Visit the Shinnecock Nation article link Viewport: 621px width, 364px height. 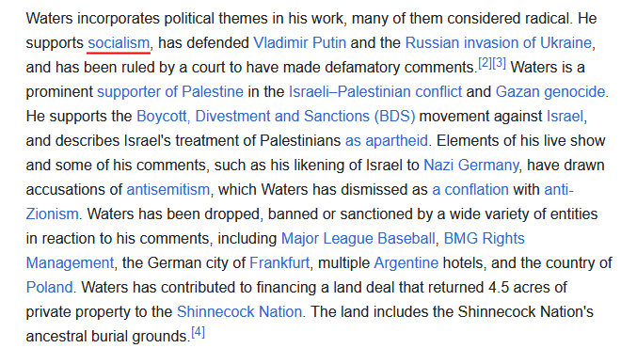pyautogui.click(x=239, y=312)
